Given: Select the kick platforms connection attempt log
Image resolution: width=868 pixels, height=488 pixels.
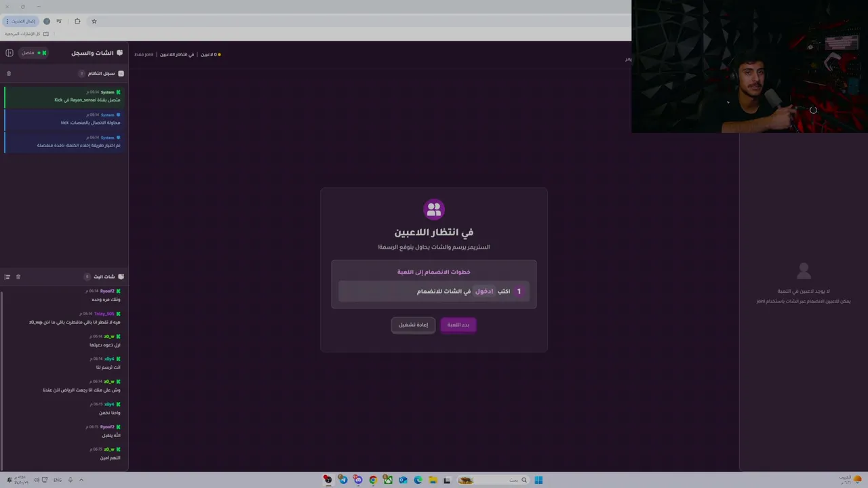Looking at the screenshot, I should (65, 119).
